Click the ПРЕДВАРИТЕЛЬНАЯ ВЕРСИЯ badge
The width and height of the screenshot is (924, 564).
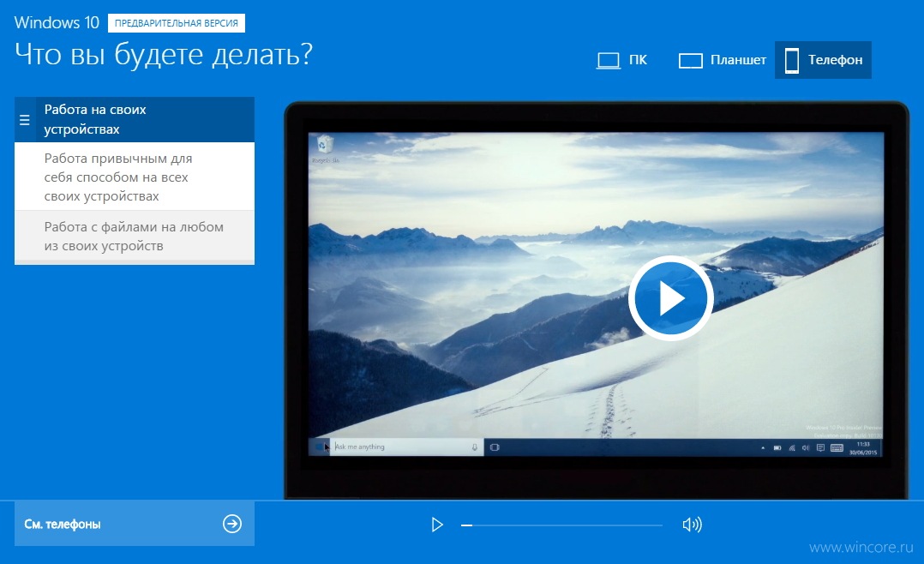(x=177, y=23)
